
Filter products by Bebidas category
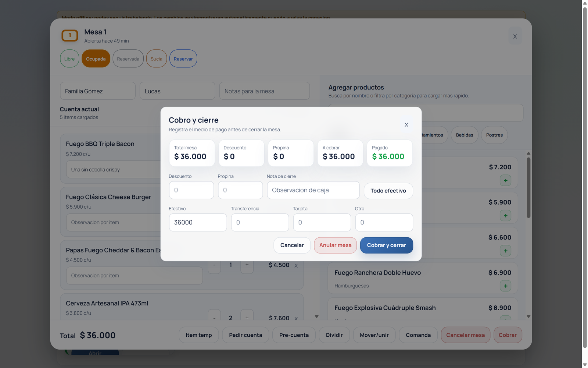tap(465, 135)
